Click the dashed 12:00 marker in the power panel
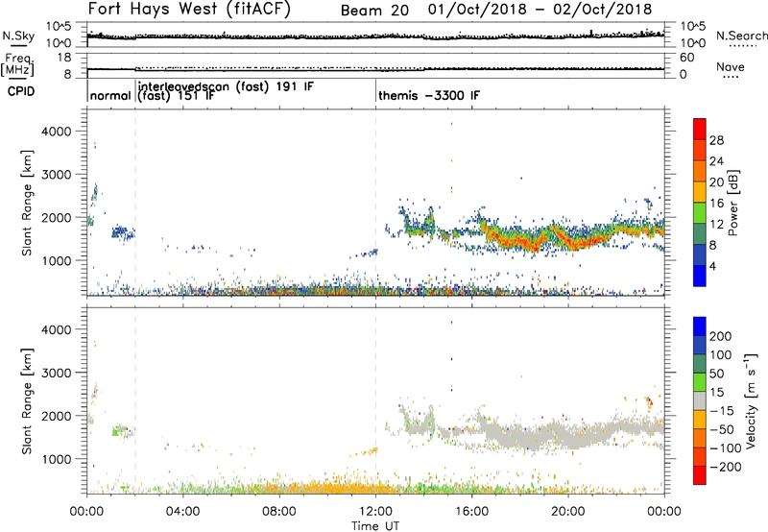The width and height of the screenshot is (768, 532). coord(375,203)
